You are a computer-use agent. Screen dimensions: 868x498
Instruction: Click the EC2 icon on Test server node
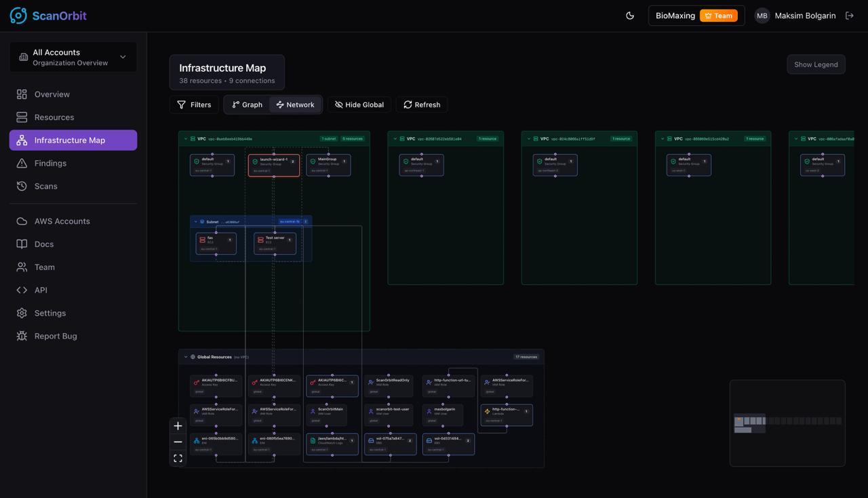pyautogui.click(x=261, y=239)
